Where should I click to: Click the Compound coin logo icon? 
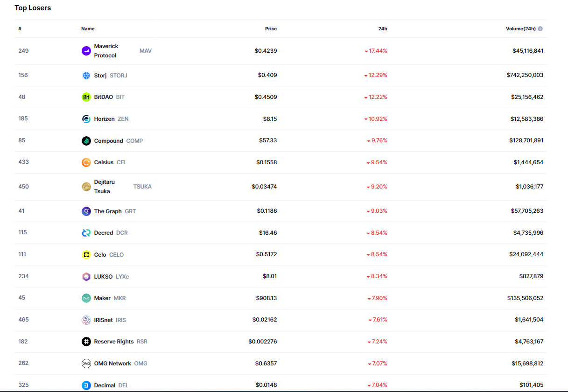[x=86, y=141]
